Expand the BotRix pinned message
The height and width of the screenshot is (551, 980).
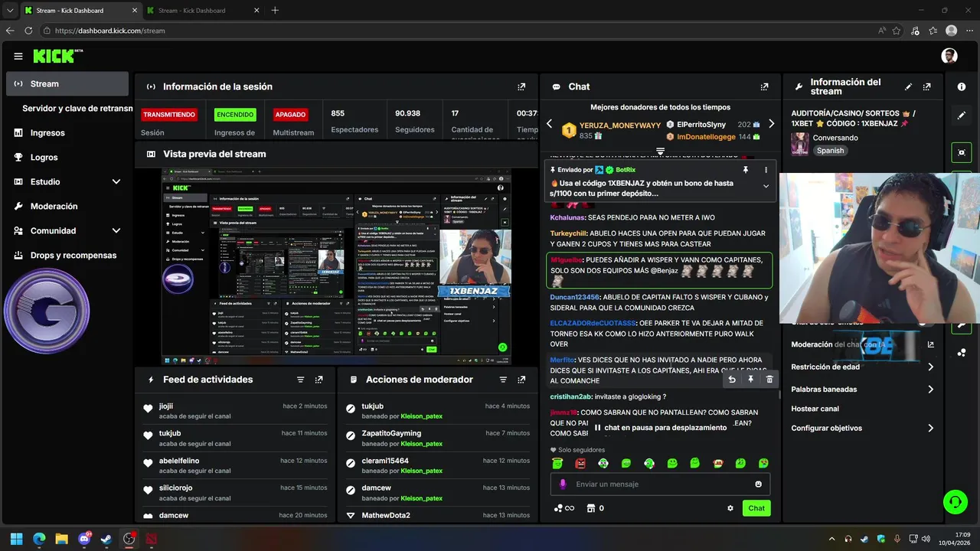click(x=766, y=186)
